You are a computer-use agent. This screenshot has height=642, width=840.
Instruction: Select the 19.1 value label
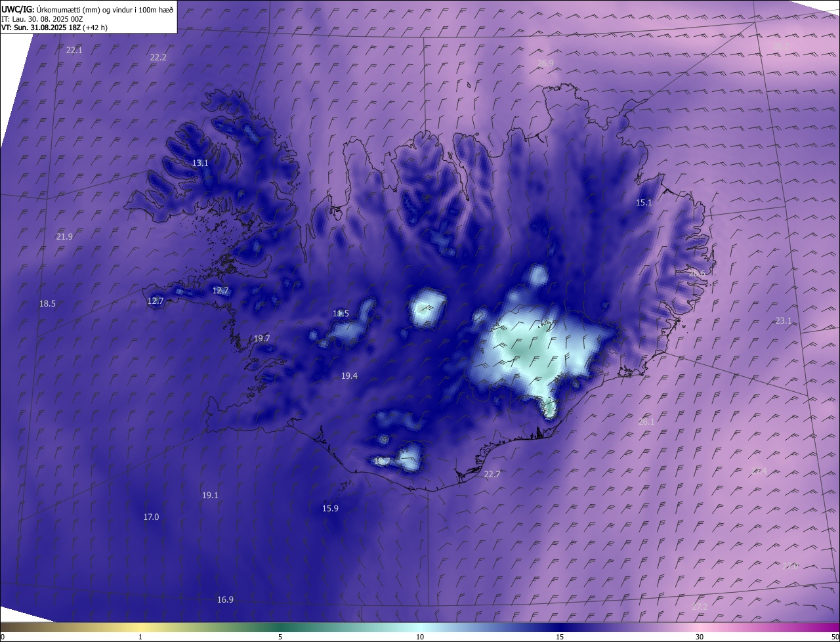[210, 495]
